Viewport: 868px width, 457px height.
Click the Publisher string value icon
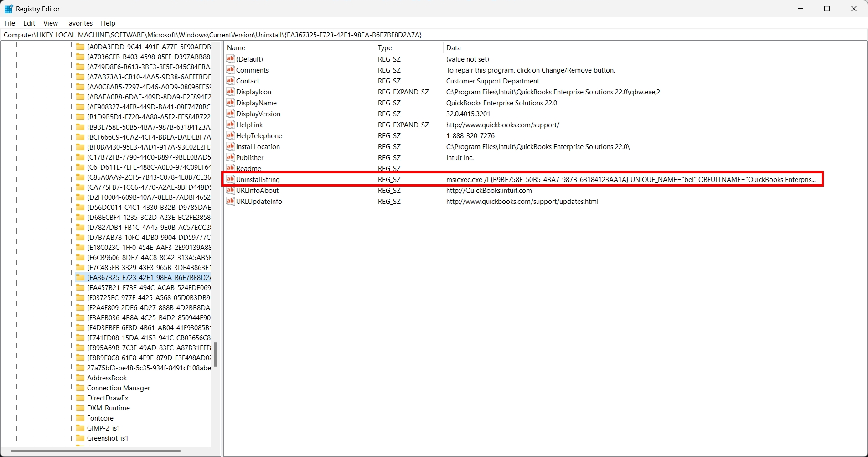[230, 157]
